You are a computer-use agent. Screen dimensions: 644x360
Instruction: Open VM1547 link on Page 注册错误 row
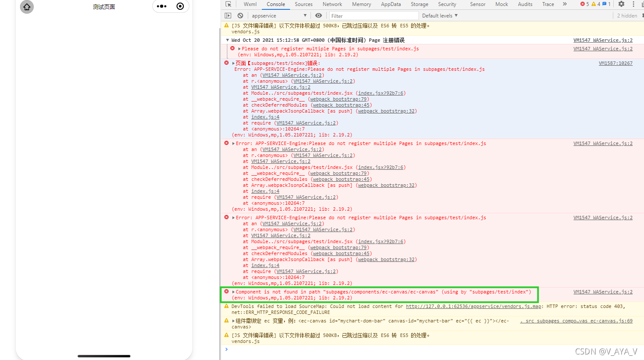[x=603, y=40]
